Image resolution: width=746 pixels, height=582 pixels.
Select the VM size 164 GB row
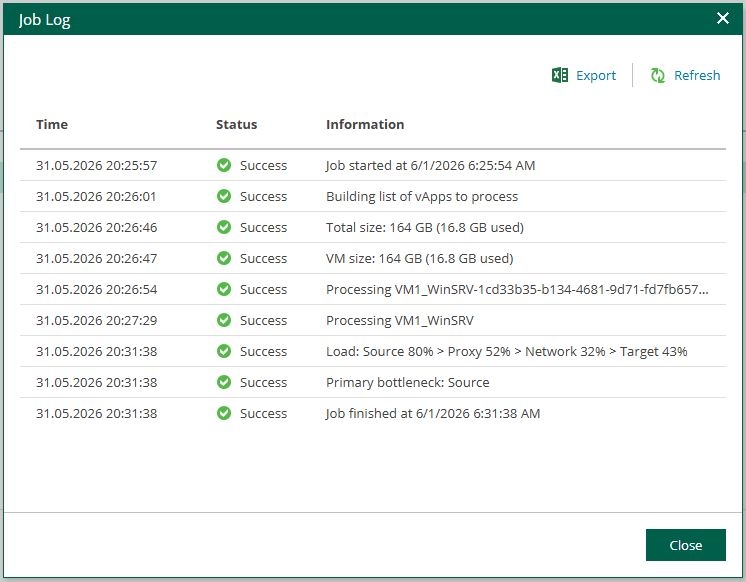(x=373, y=258)
